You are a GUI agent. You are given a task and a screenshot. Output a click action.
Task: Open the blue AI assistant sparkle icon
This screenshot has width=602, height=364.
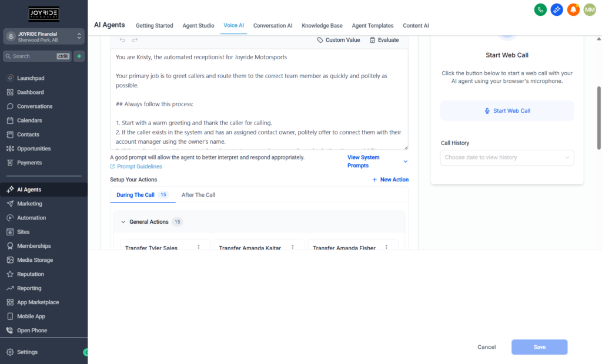(557, 9)
